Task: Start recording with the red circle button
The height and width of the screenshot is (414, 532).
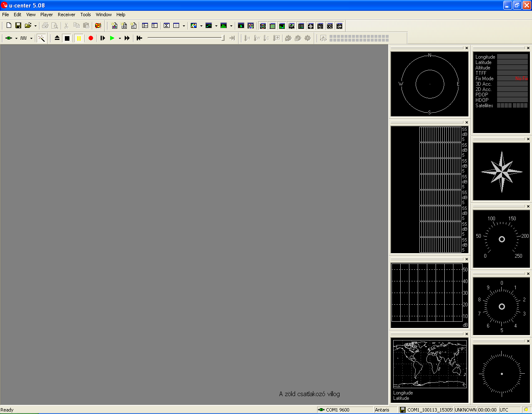Action: [91, 38]
